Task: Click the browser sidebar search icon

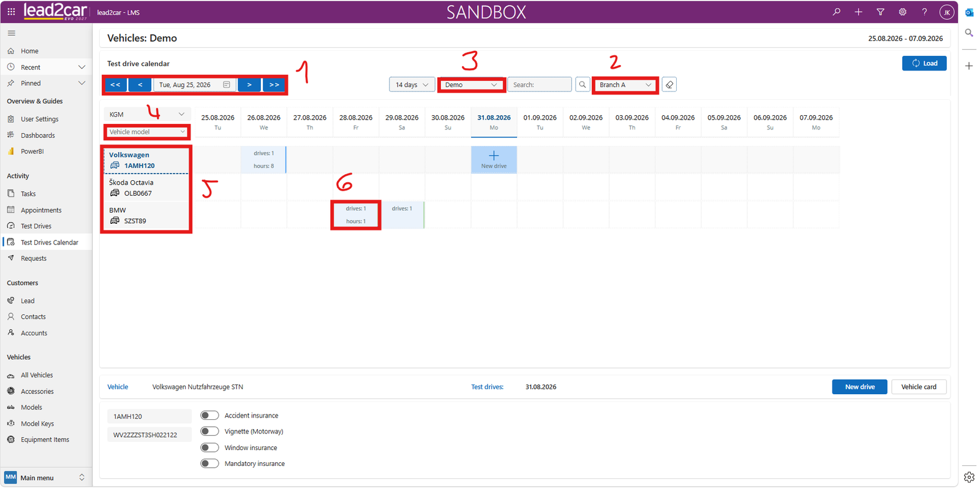Action: coord(969,32)
